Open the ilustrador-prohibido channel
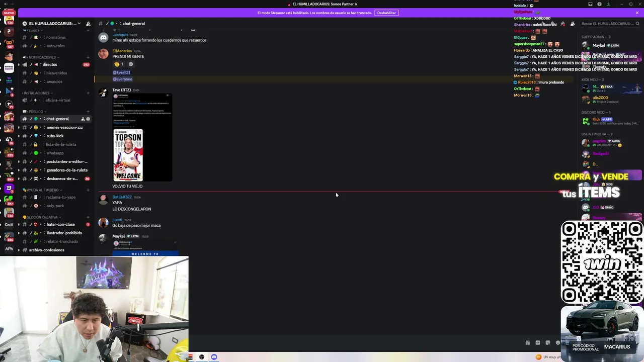644x362 pixels. 56,233
